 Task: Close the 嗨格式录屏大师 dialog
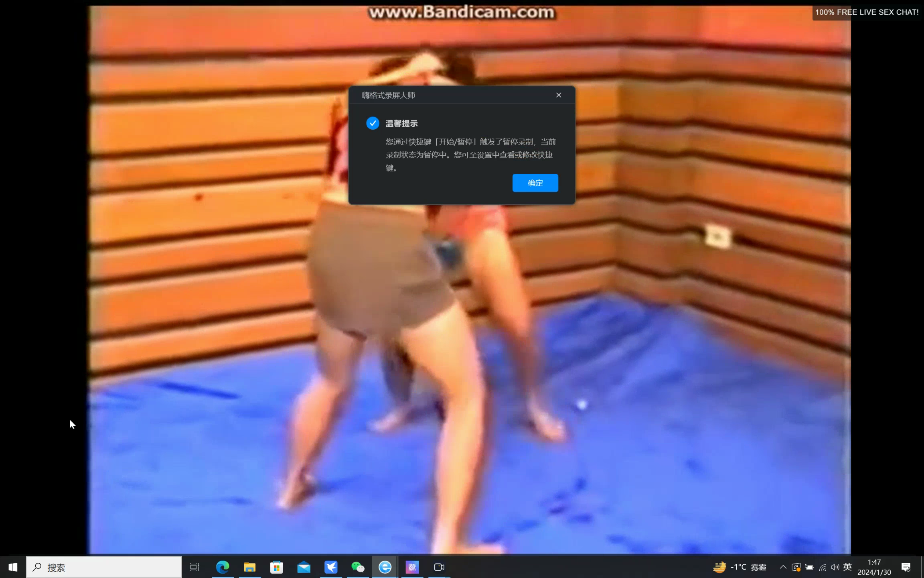(559, 95)
